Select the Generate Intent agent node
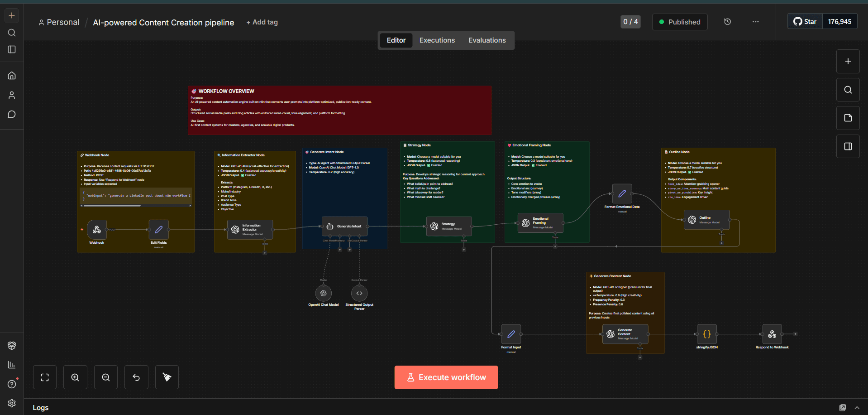868x415 pixels. point(345,226)
